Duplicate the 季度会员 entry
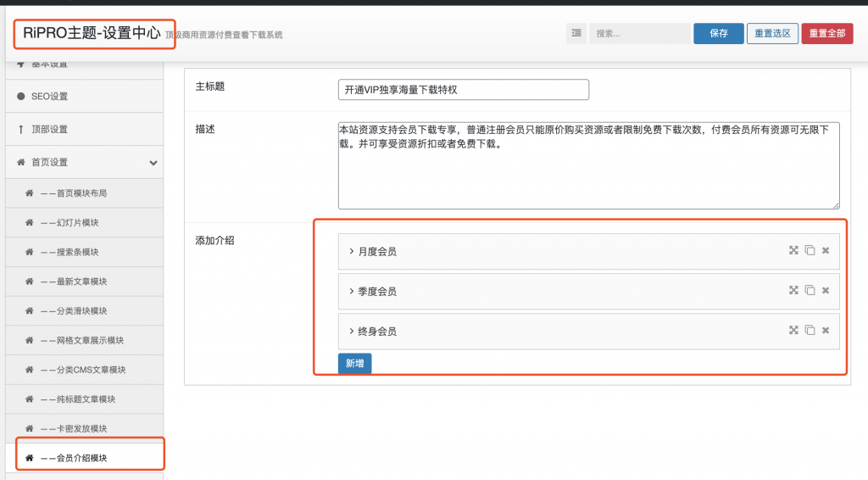The width and height of the screenshot is (868, 480). point(810,290)
